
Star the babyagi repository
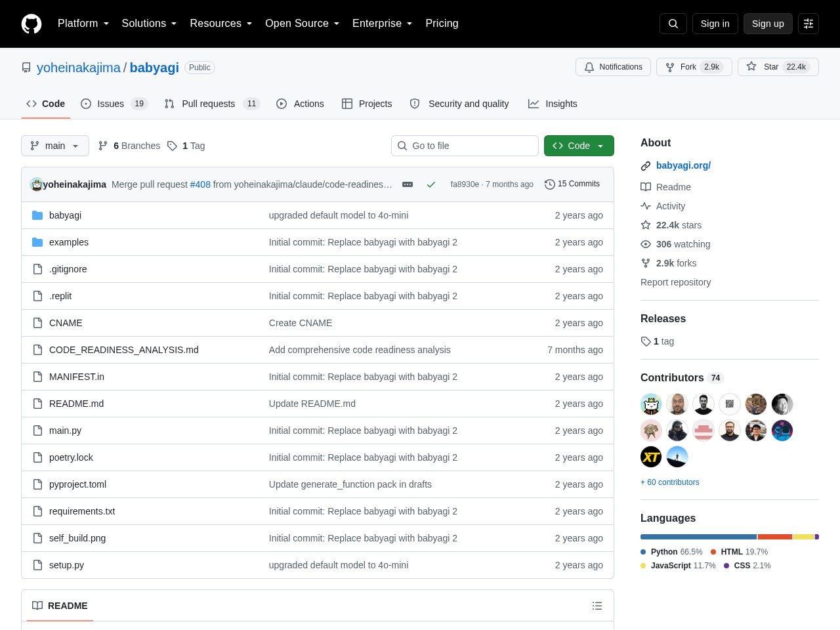pyautogui.click(x=778, y=67)
